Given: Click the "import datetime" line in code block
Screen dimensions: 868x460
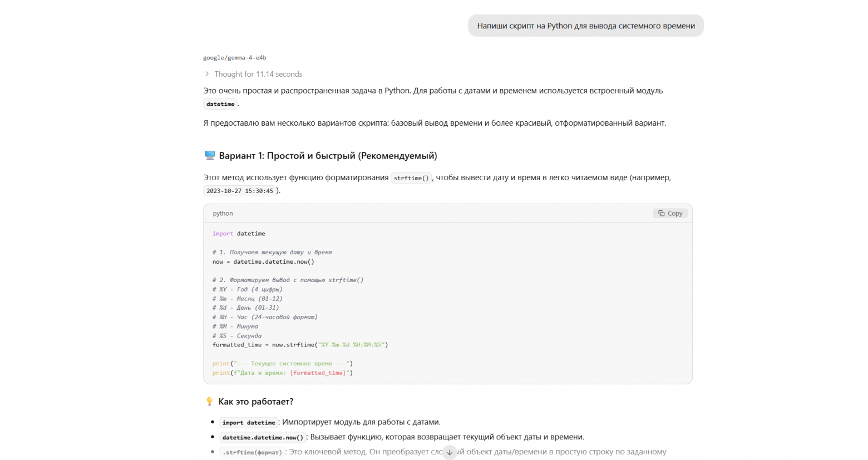Looking at the screenshot, I should (239, 234).
